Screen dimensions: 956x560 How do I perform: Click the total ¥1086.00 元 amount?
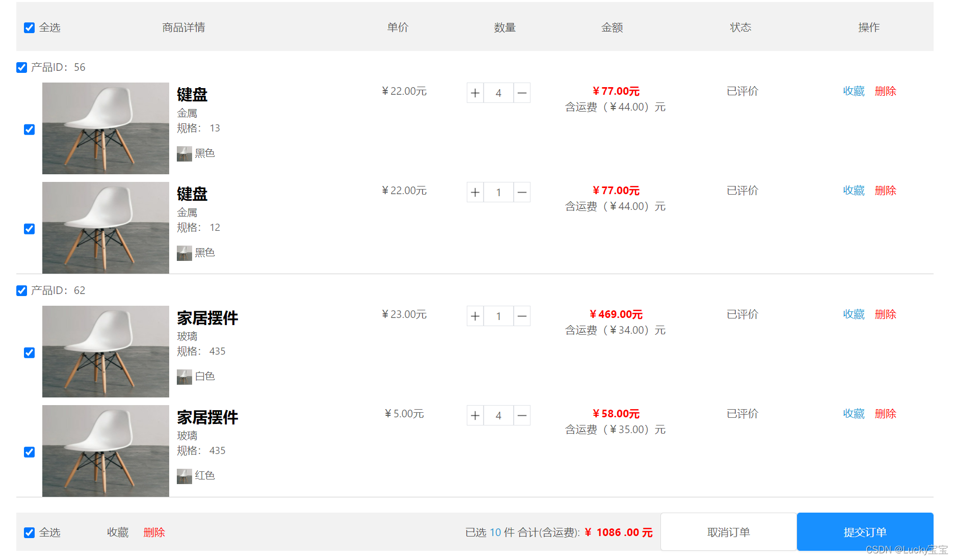click(x=619, y=532)
